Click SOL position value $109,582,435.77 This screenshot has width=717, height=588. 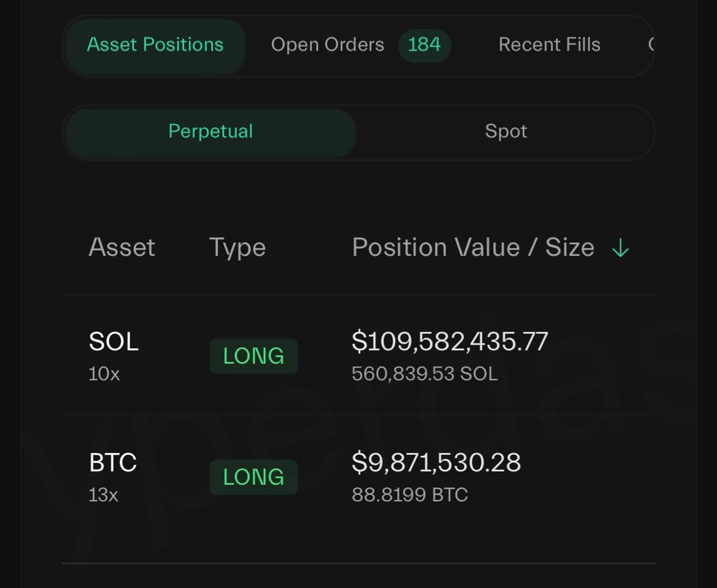tap(450, 342)
